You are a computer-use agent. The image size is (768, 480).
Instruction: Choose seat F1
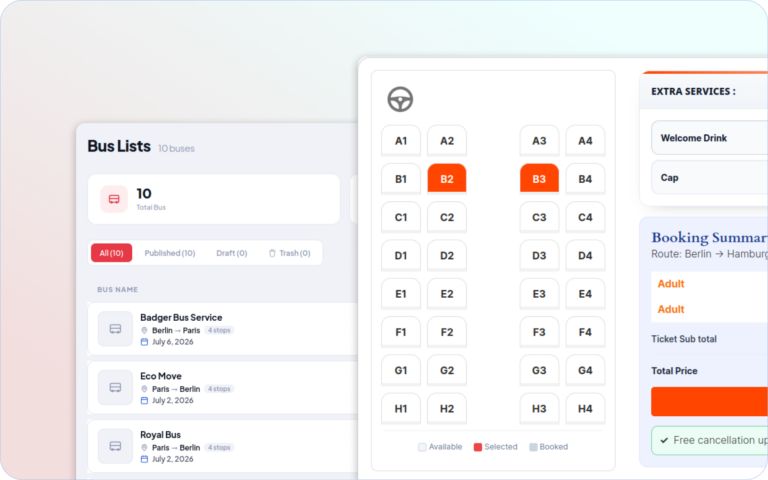click(x=401, y=332)
